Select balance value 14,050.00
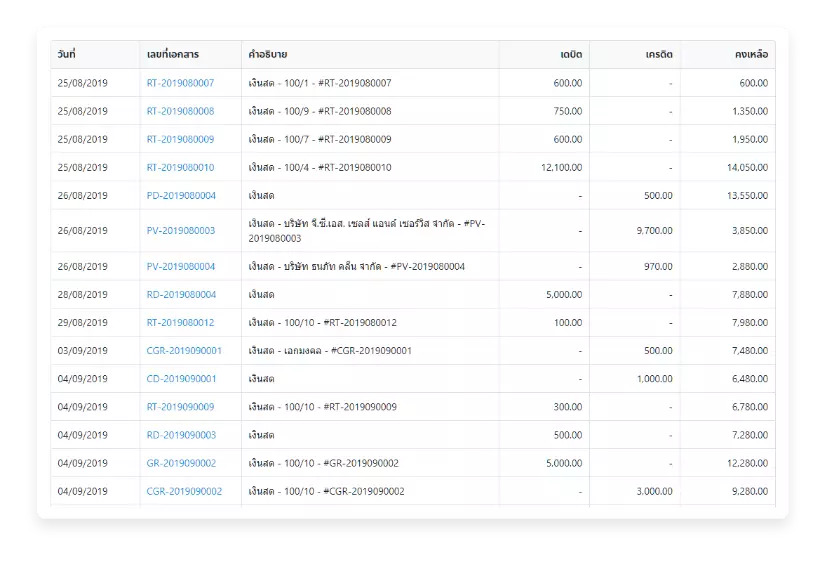The width and height of the screenshot is (827, 567). pos(747,167)
